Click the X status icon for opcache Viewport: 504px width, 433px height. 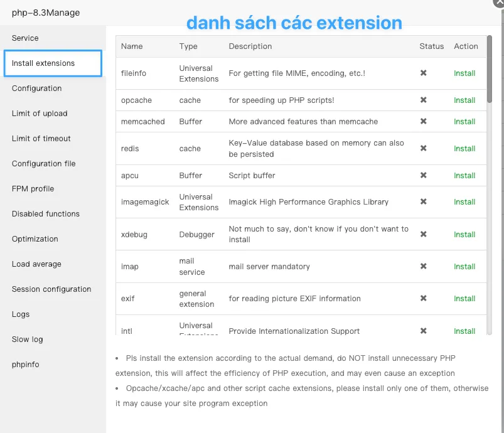coord(424,100)
